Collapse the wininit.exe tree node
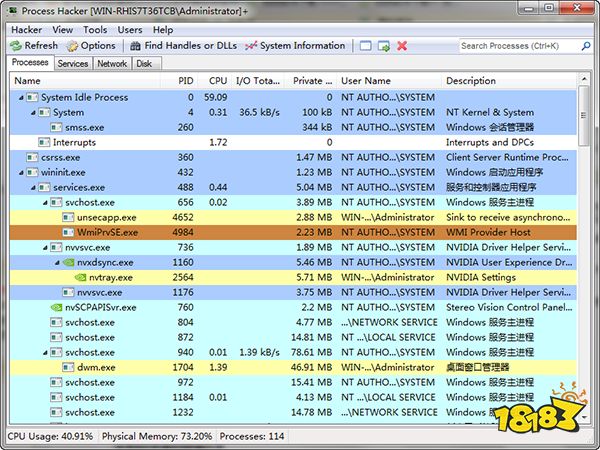 click(x=21, y=172)
